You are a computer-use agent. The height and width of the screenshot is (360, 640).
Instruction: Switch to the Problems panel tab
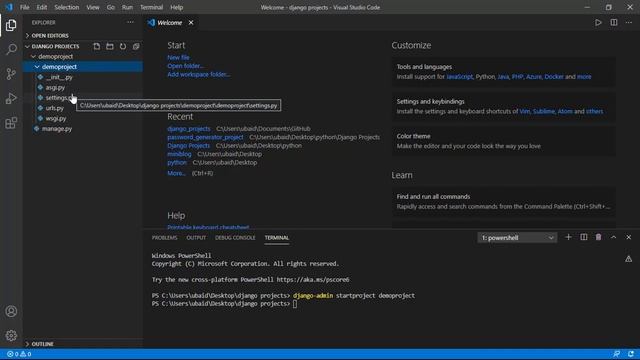[x=164, y=238]
